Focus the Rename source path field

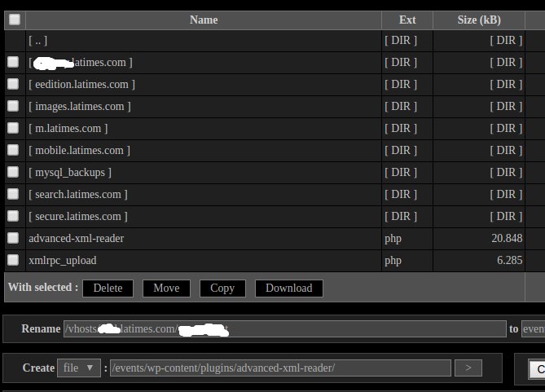pos(284,328)
